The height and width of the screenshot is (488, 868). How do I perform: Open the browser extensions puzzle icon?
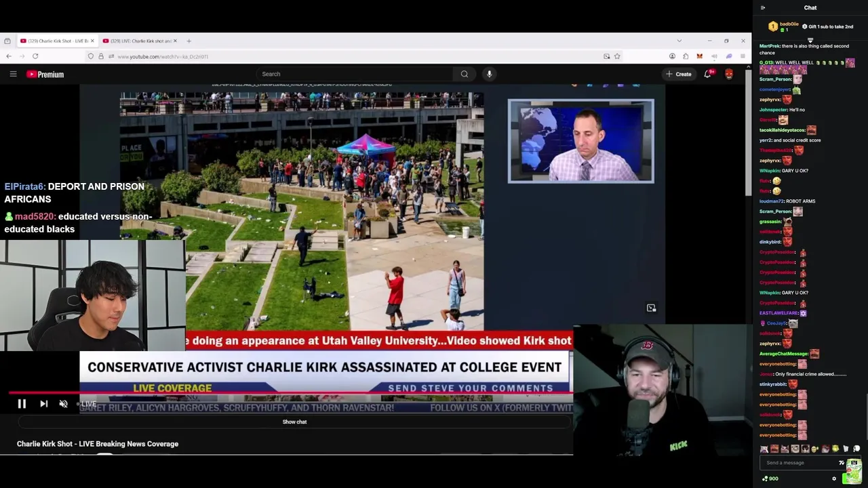click(686, 56)
